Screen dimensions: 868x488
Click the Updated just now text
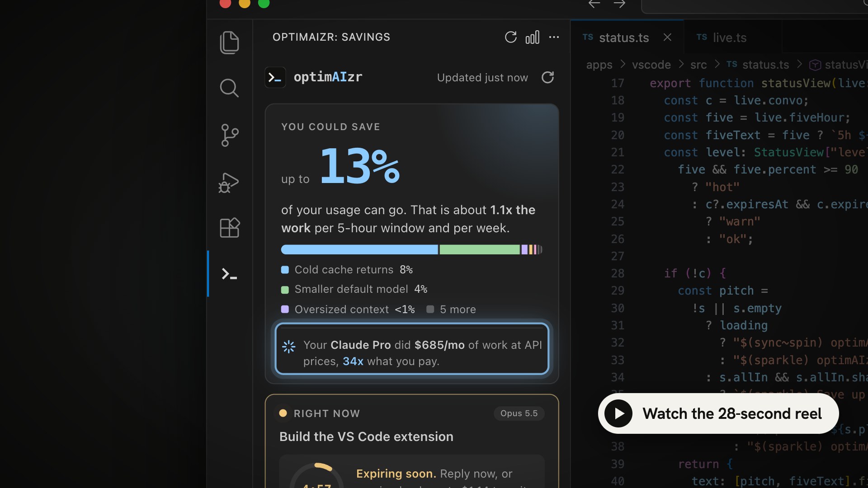(482, 78)
